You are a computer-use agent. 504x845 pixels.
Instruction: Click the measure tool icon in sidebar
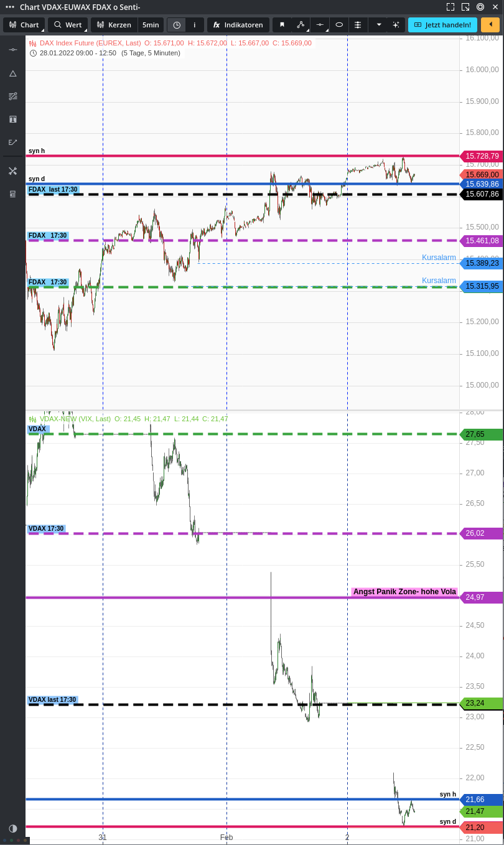click(12, 96)
